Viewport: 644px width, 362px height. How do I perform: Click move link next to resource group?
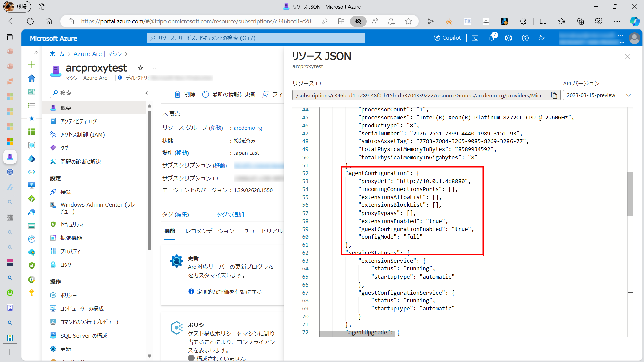click(216, 128)
